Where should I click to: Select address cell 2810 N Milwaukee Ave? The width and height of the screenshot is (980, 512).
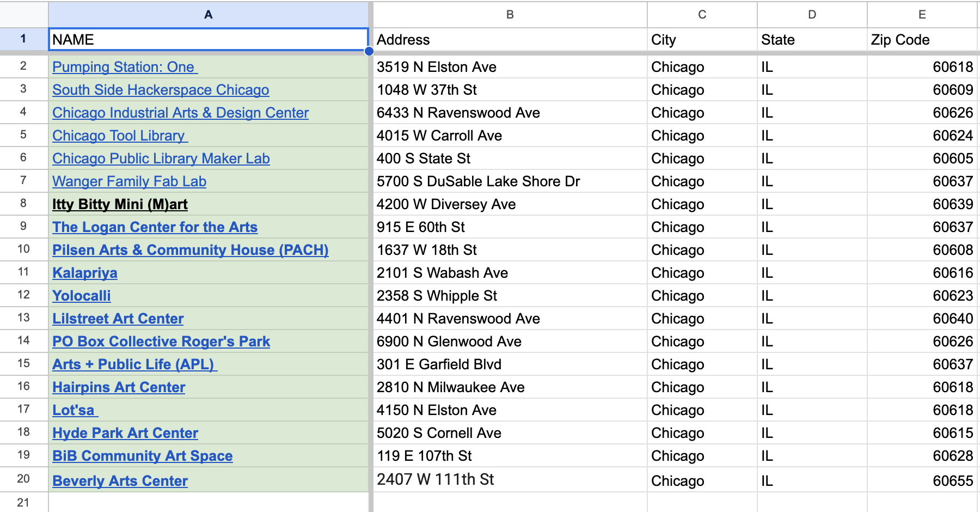[x=510, y=387]
